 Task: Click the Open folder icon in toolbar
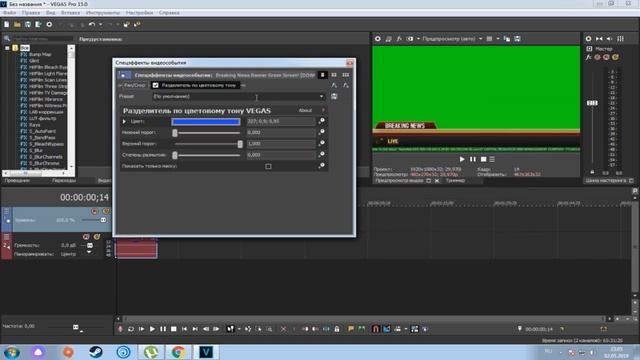click(x=17, y=24)
